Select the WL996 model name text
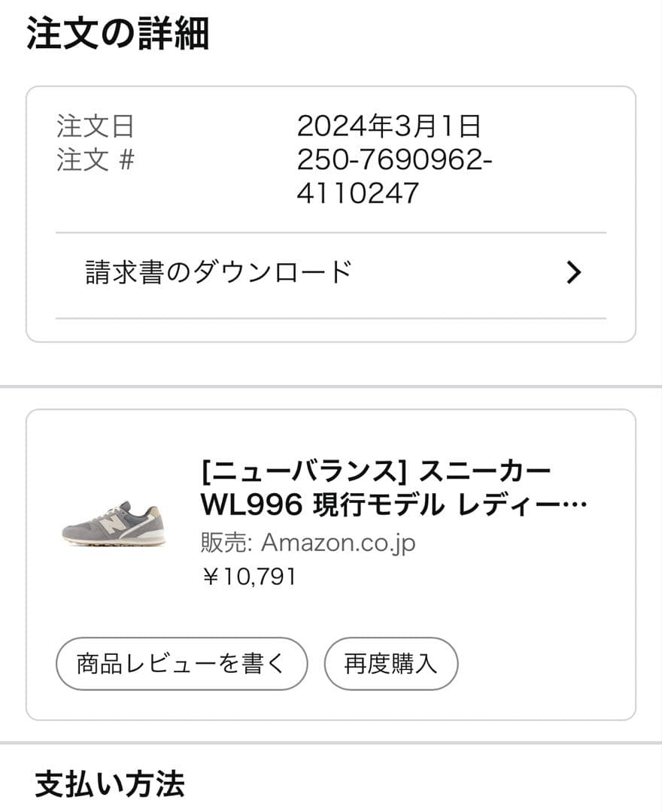662x812 pixels. pos(246,506)
